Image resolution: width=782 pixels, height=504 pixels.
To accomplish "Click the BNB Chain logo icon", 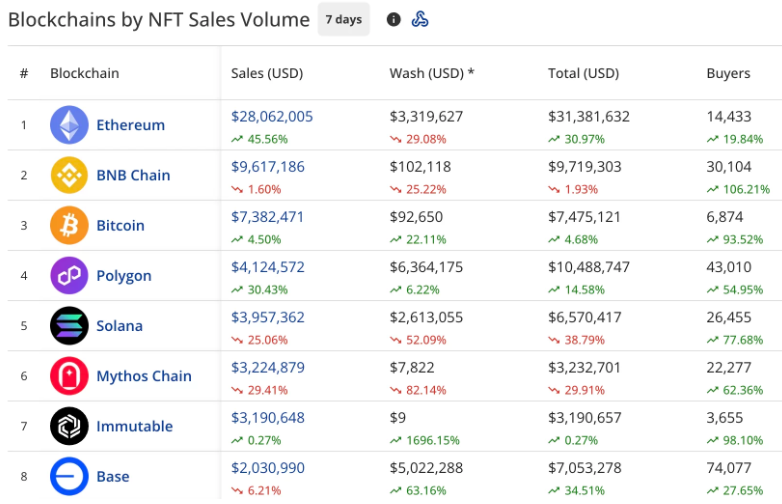I will (x=69, y=175).
